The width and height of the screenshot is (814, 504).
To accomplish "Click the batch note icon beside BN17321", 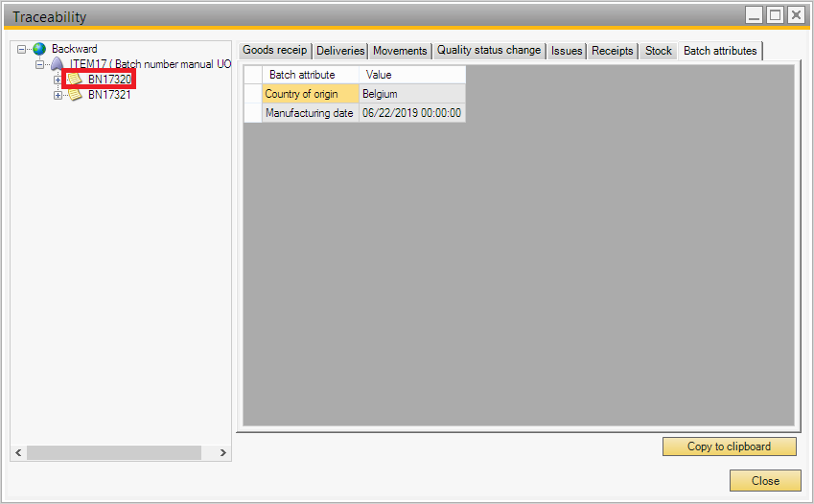I will (75, 95).
